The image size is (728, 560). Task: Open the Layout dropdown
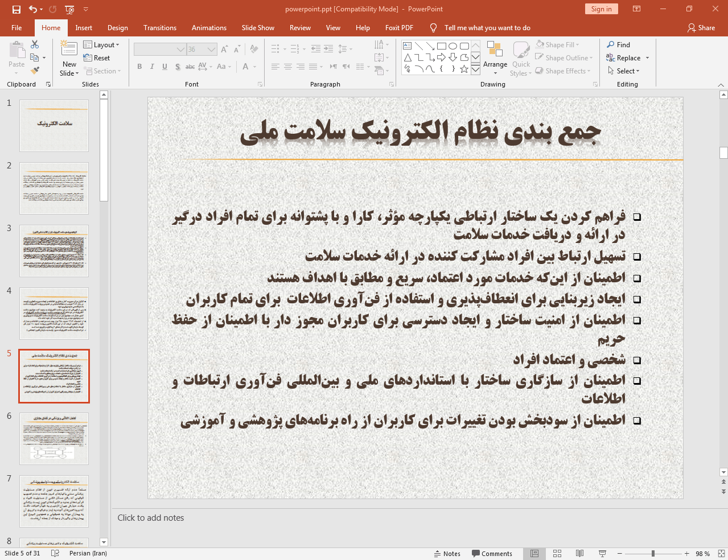point(101,45)
